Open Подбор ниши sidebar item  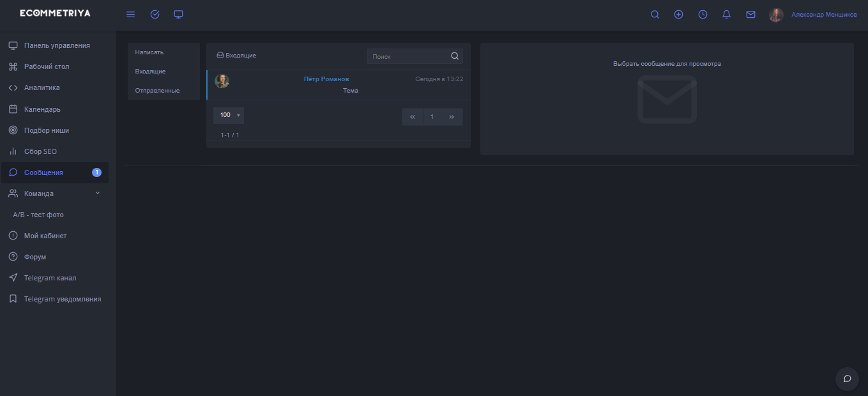click(46, 130)
